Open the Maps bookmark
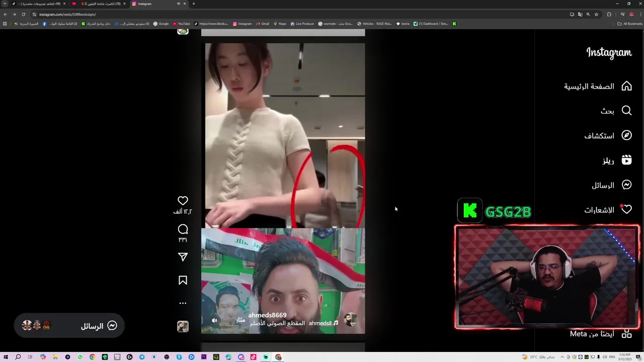This screenshot has width=644, height=362. (279, 24)
